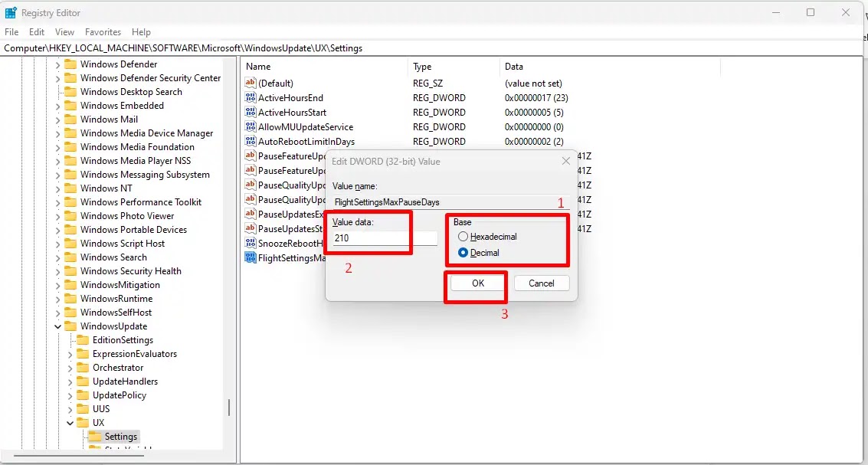The height and width of the screenshot is (465, 868).
Task: Click the 0x00000017 (23) data value
Action: point(536,98)
